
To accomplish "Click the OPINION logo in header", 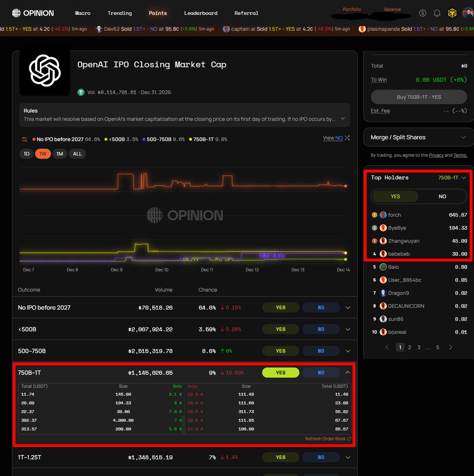I will coord(33,13).
